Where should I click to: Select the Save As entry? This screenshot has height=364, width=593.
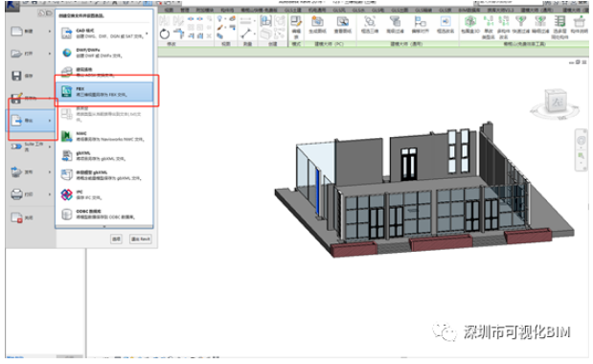[x=31, y=99]
